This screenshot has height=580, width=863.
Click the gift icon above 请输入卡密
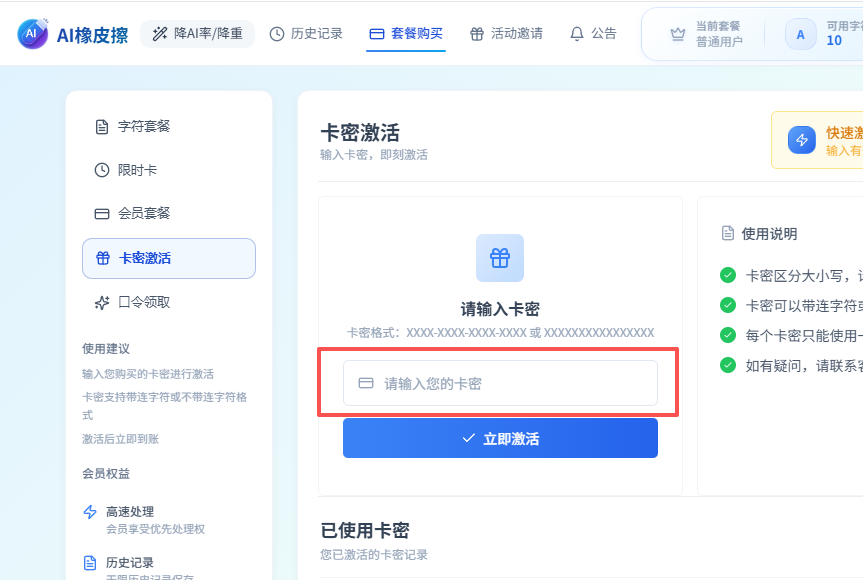click(x=500, y=258)
